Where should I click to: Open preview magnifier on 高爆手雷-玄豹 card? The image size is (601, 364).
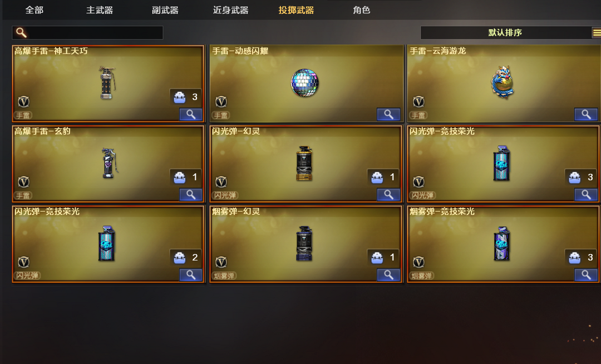pos(191,195)
